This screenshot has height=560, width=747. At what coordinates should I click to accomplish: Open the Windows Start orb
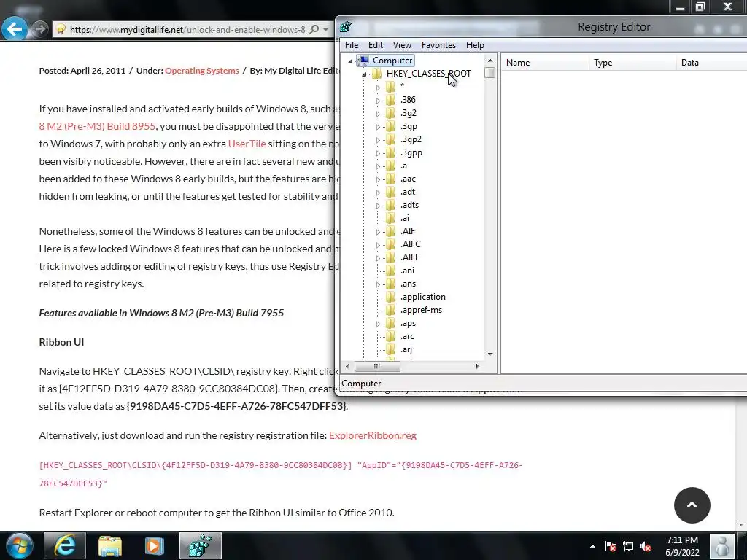[19, 545]
